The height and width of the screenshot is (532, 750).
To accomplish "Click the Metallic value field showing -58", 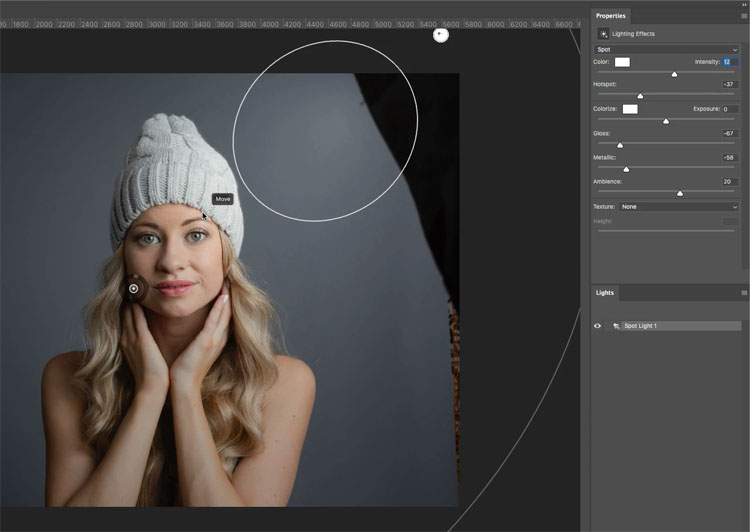I will point(730,157).
